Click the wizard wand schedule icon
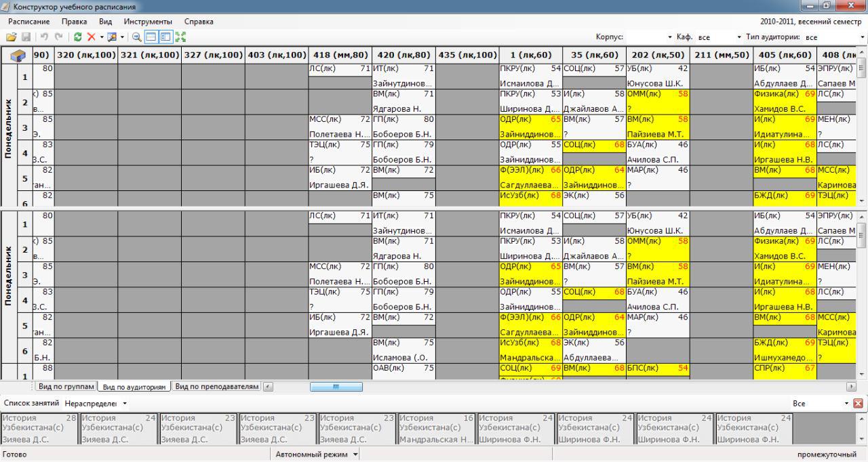 (x=112, y=37)
